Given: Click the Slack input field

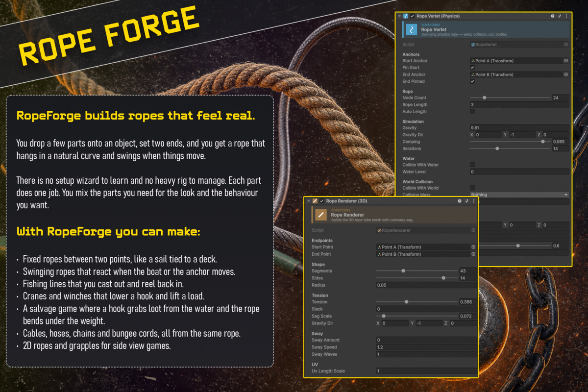Looking at the screenshot, I should tap(426, 309).
